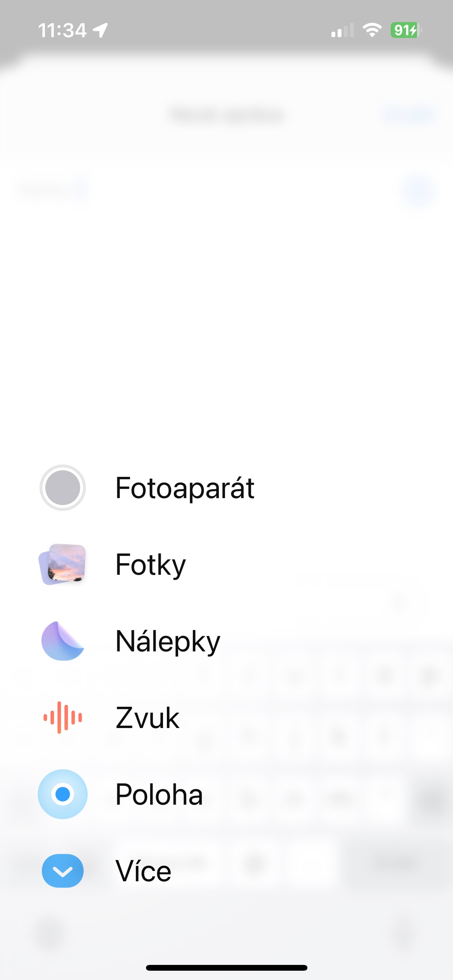This screenshot has width=453, height=980.
Task: Tap the gray Fotoaparát camera shutter icon
Action: [x=63, y=488]
